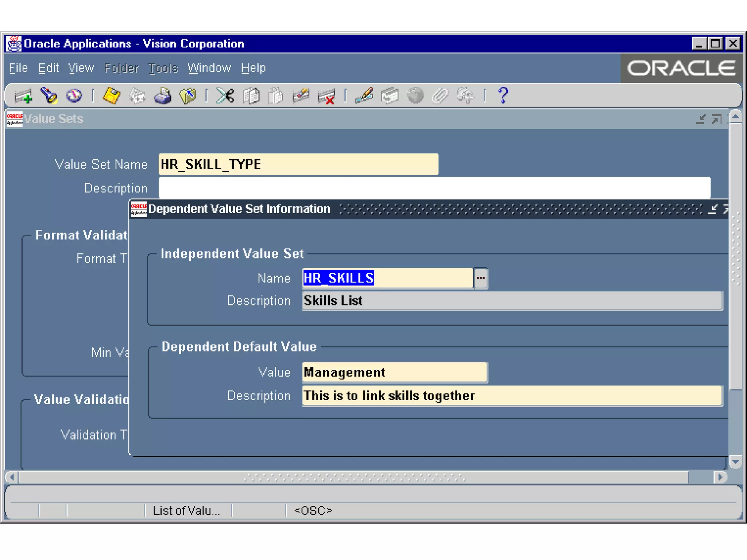This screenshot has width=747, height=560.
Task: Click the Print icon in toolbar
Action: tap(162, 96)
